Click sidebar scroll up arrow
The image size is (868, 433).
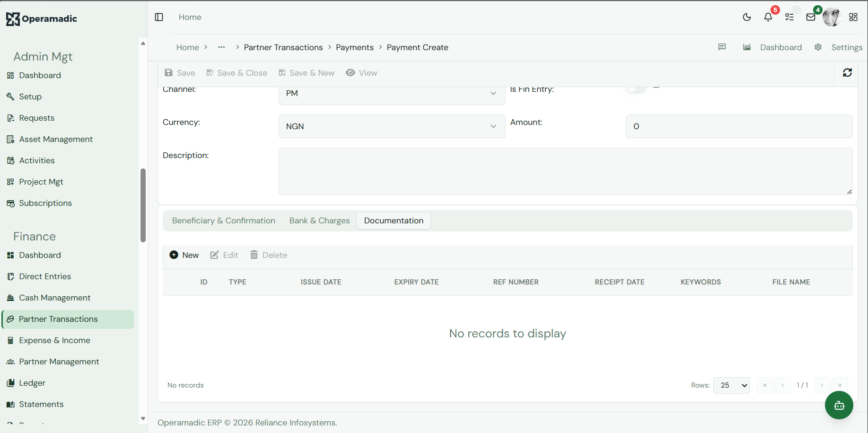[x=143, y=43]
